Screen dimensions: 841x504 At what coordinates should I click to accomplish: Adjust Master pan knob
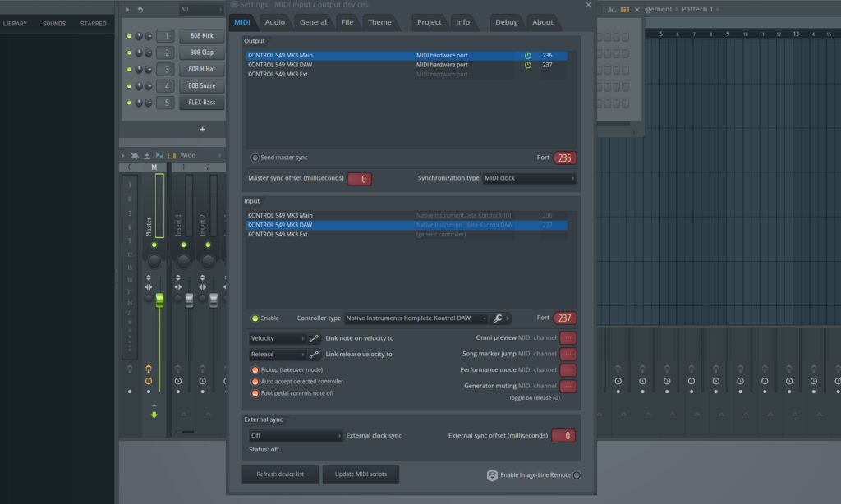(154, 260)
